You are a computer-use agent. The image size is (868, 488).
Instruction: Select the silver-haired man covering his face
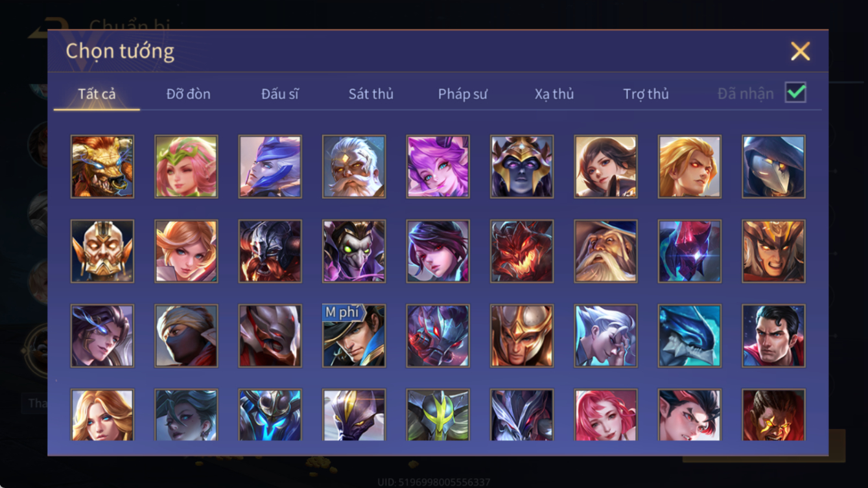[605, 336]
